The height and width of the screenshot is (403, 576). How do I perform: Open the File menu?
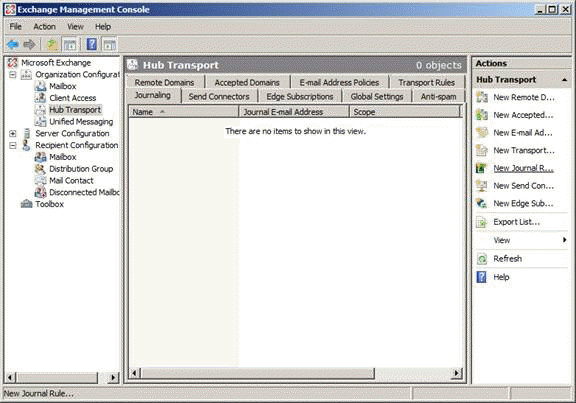[x=15, y=26]
